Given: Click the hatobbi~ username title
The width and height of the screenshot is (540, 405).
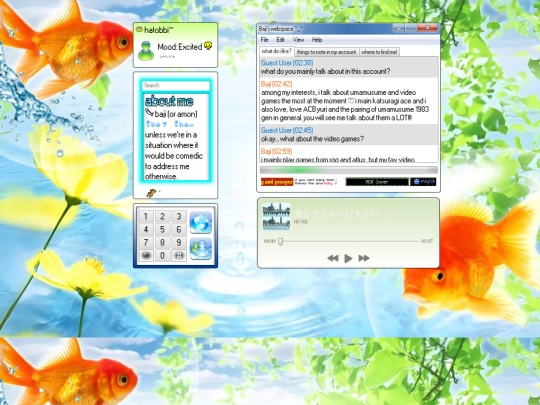Looking at the screenshot, I should (x=158, y=30).
